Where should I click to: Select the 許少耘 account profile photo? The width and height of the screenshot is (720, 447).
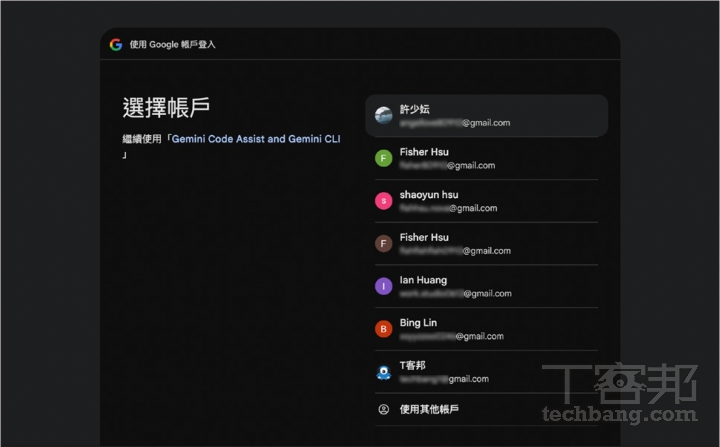383,115
